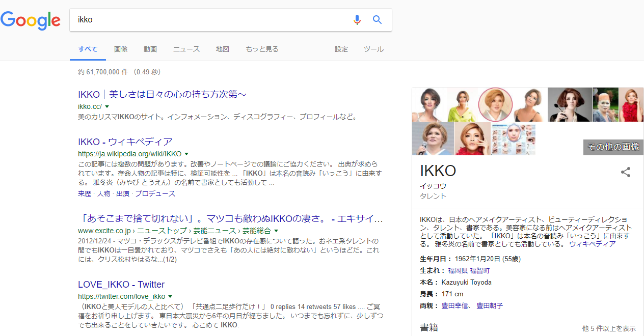Click the Kazuyuki Toyoda real name text
The height and width of the screenshot is (336, 644).
pyautogui.click(x=466, y=283)
